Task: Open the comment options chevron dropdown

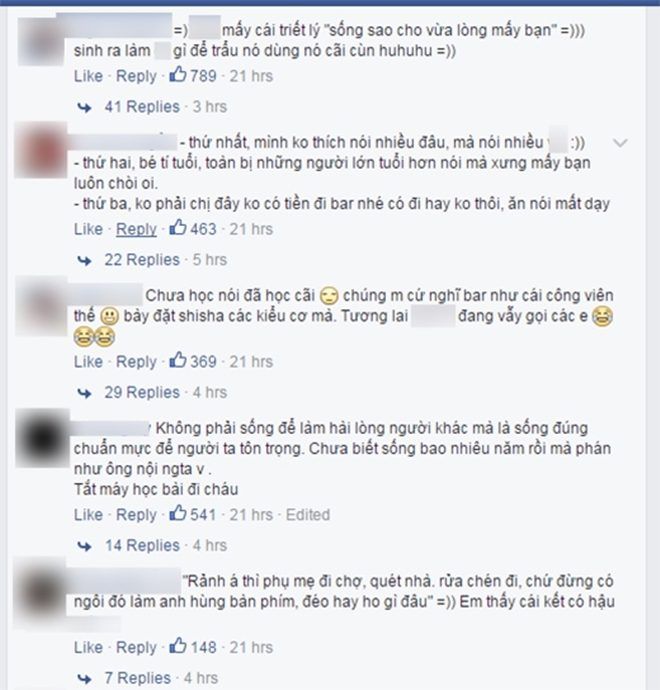Action: (620, 143)
